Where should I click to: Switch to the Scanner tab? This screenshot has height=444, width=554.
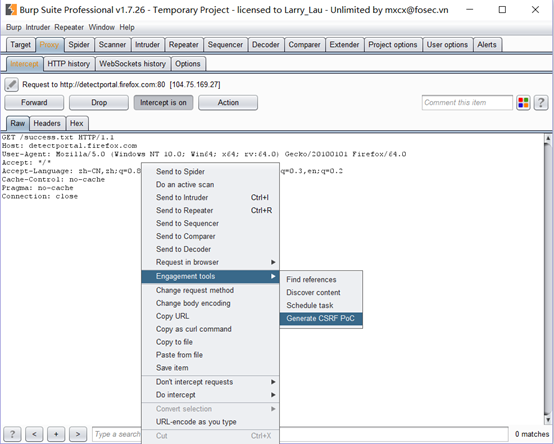112,45
